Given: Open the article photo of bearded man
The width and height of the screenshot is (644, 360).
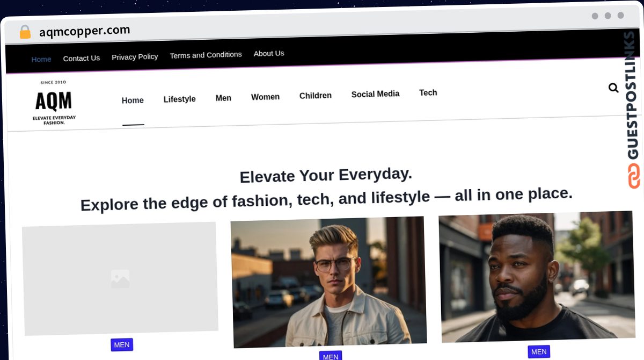Looking at the screenshot, I should (x=536, y=276).
